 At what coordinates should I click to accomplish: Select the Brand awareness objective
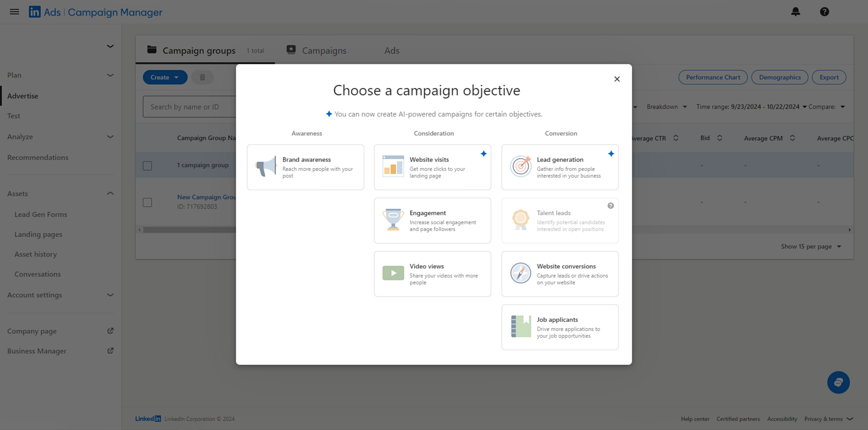306,167
